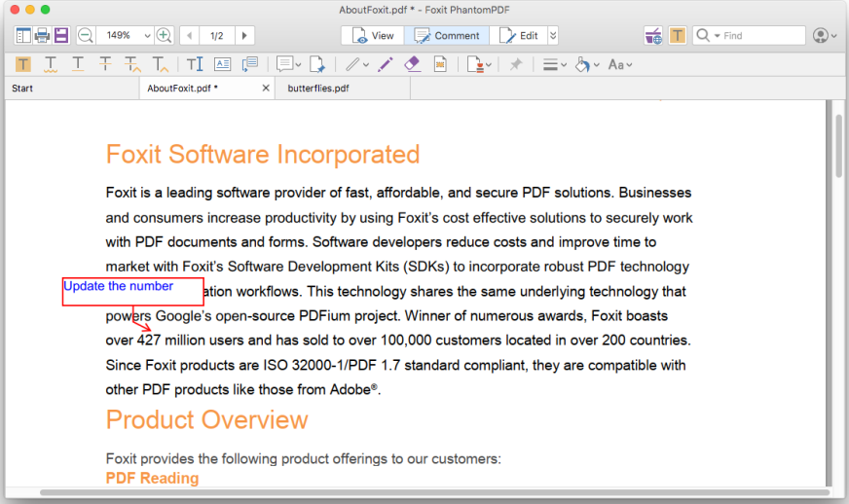Click the fill color bucket icon

[582, 64]
